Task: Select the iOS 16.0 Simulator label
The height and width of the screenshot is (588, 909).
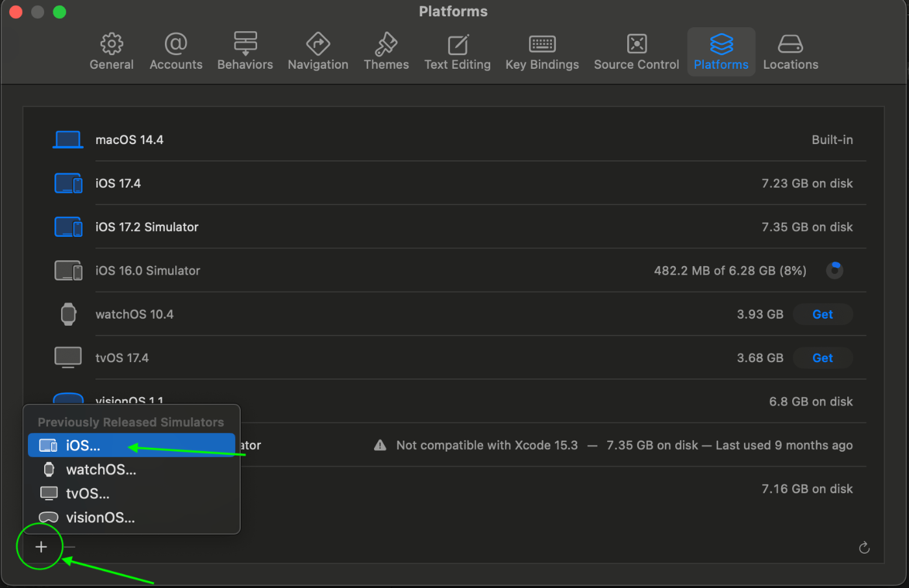Action: coord(147,270)
